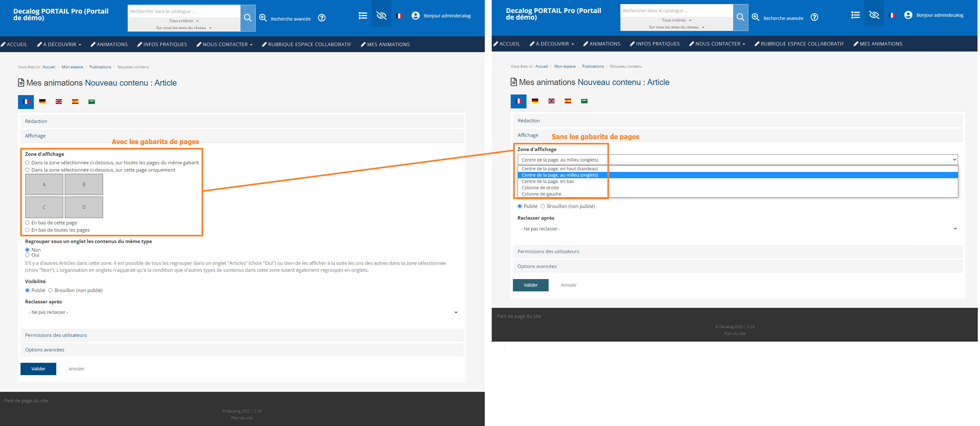Select zone B in layout grid
This screenshot has height=426, width=980.
point(84,185)
